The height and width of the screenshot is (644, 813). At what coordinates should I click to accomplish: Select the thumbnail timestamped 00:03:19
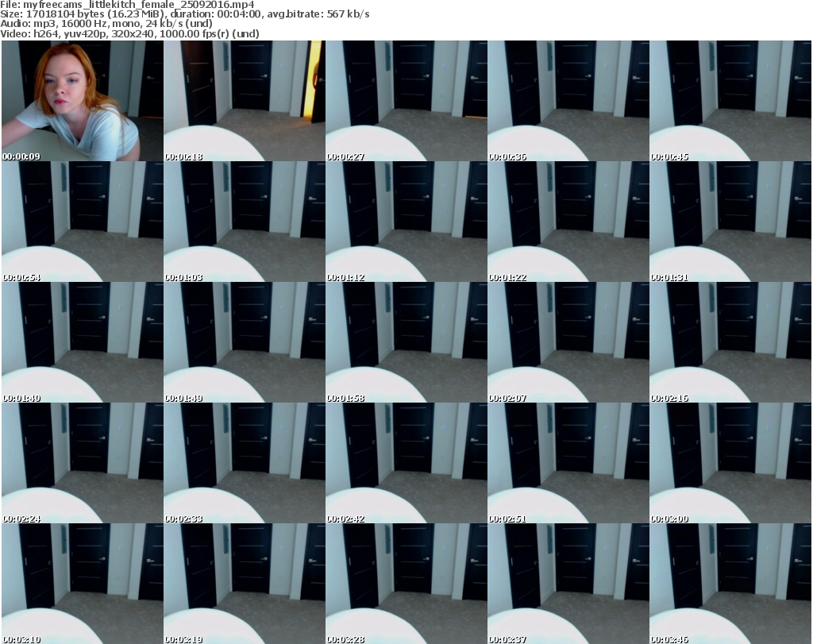click(245, 584)
